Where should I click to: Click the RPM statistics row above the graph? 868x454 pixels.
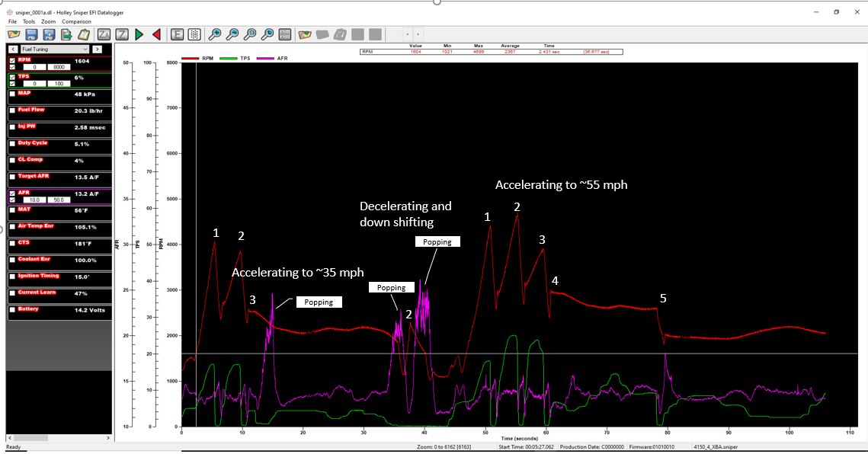(x=491, y=52)
